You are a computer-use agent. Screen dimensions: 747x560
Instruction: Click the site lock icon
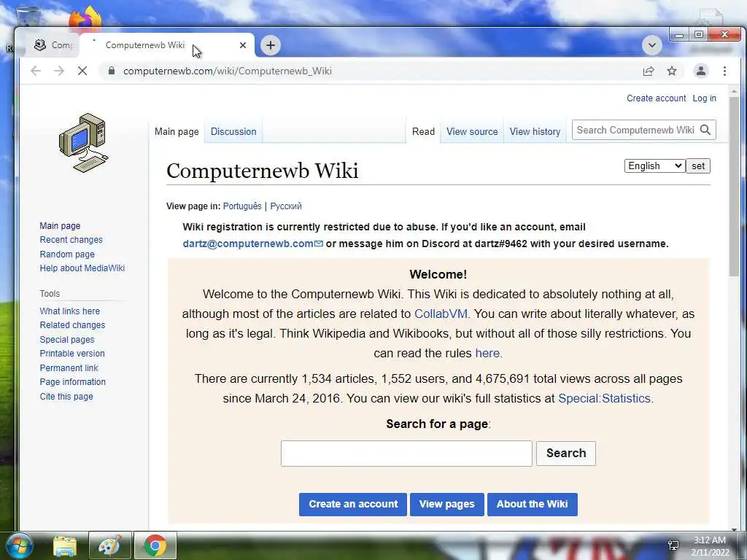112,71
